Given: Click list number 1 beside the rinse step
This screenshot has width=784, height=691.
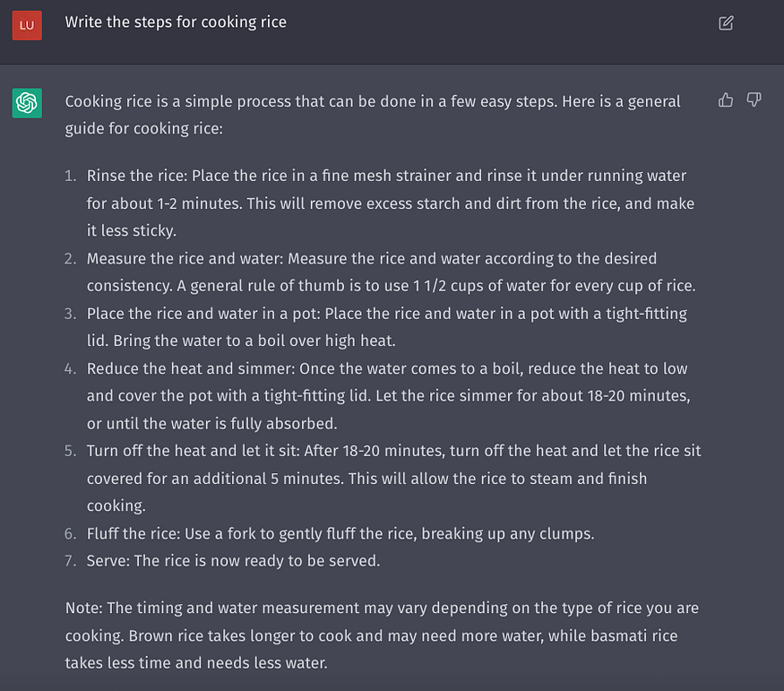Looking at the screenshot, I should click(x=71, y=176).
